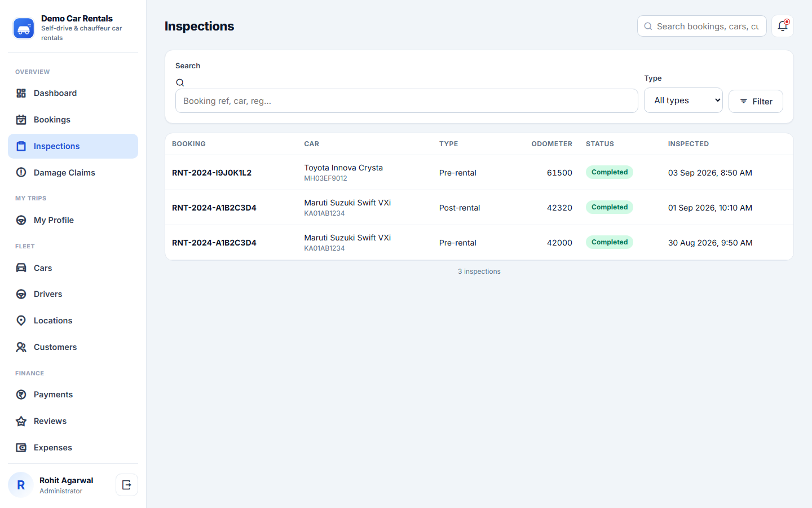This screenshot has height=508, width=812.
Task: Click registration MH03EF9012
Action: pyautogui.click(x=325, y=178)
